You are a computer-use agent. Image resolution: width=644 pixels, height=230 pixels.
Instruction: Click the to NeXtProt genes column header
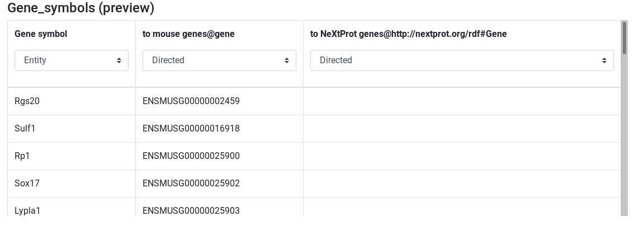(x=408, y=34)
